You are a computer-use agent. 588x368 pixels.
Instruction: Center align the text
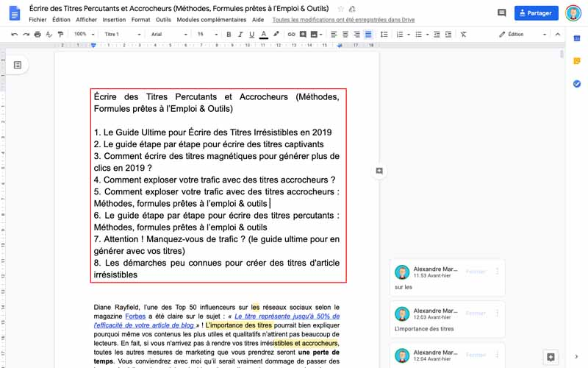(345, 34)
